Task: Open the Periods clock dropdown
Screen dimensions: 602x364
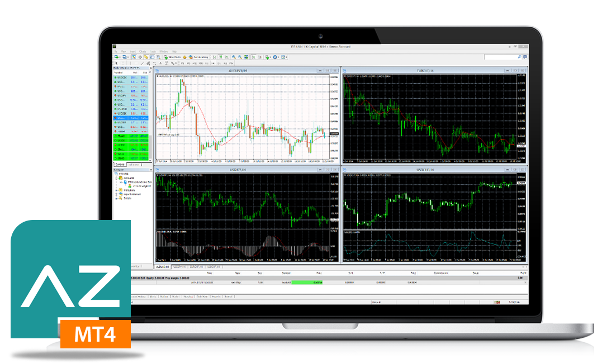Action: coord(276,57)
